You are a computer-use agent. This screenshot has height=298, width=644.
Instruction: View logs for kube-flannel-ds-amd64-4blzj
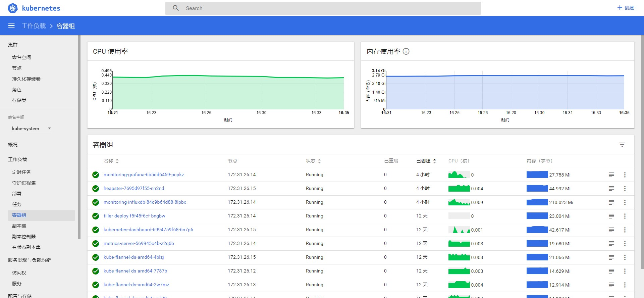click(611, 257)
